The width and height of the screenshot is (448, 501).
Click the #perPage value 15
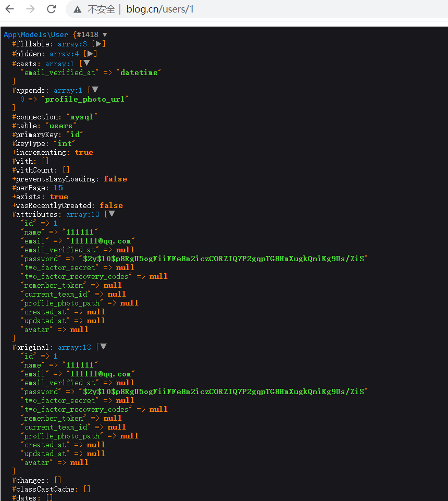coord(58,188)
